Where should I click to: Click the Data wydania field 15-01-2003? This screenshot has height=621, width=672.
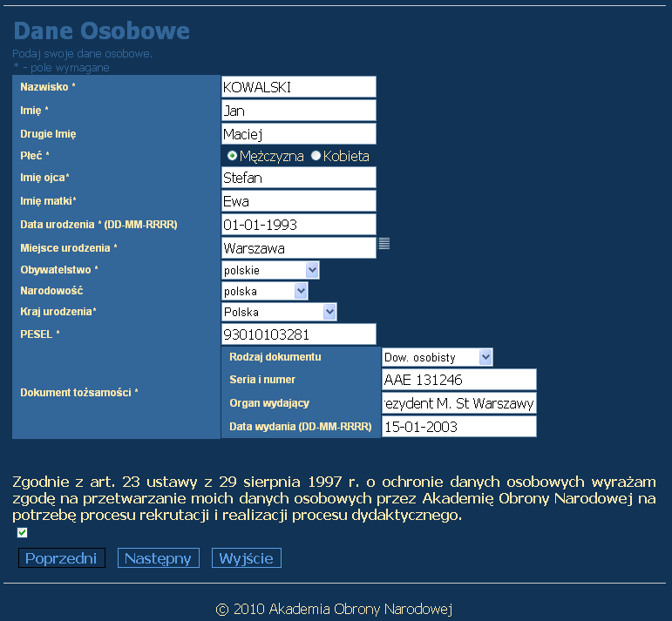459,427
